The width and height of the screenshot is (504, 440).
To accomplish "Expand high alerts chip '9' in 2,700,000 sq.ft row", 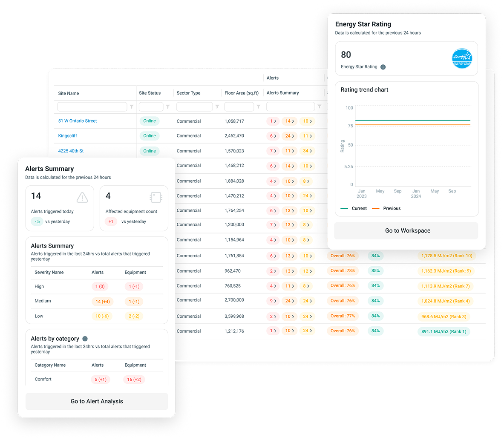I will (273, 301).
